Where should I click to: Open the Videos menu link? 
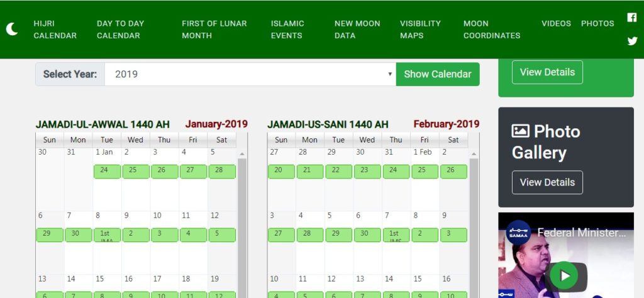556,23
